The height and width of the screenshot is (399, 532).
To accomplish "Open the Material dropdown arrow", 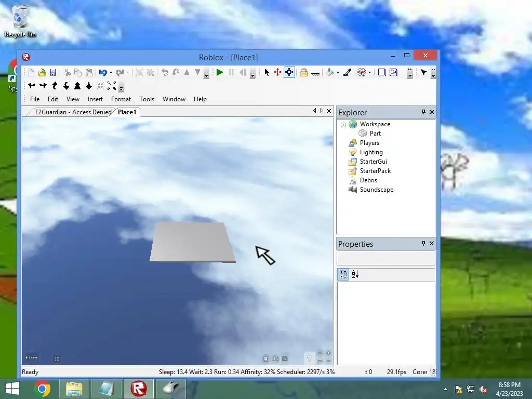I will [370, 72].
